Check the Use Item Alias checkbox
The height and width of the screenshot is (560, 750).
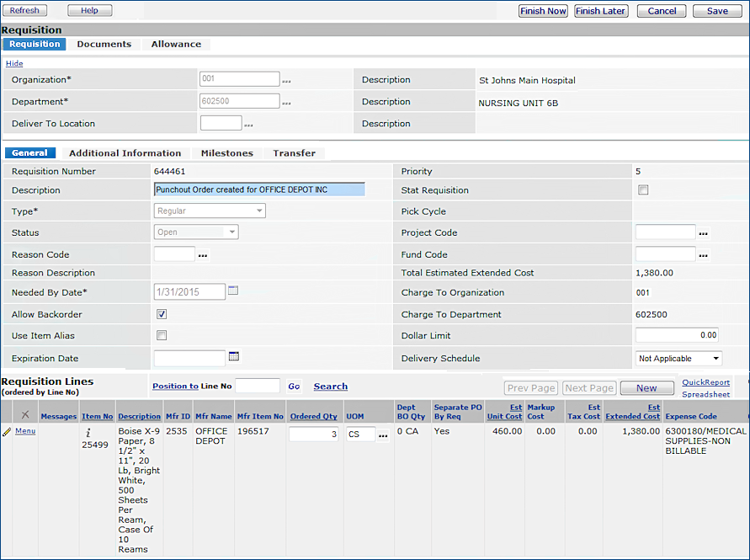point(162,335)
